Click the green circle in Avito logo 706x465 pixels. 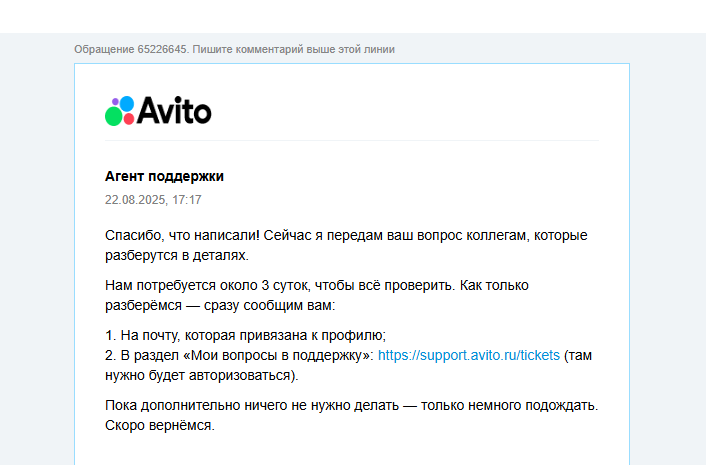tap(113, 117)
